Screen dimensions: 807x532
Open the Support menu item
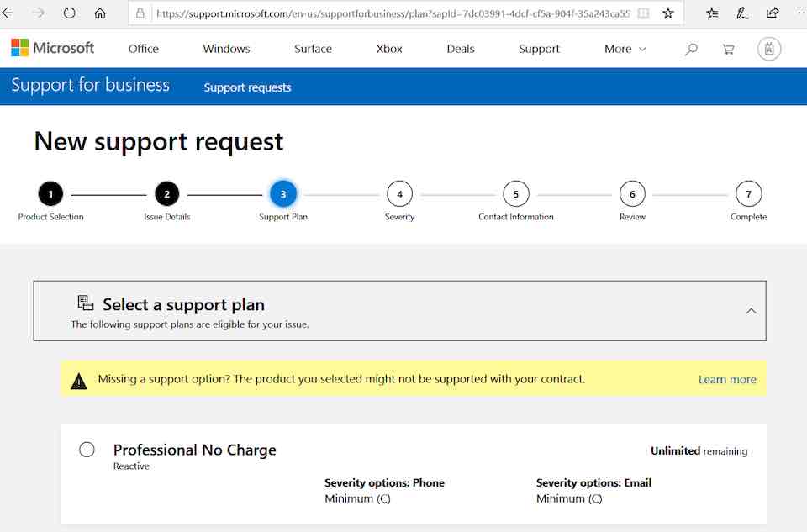[539, 49]
